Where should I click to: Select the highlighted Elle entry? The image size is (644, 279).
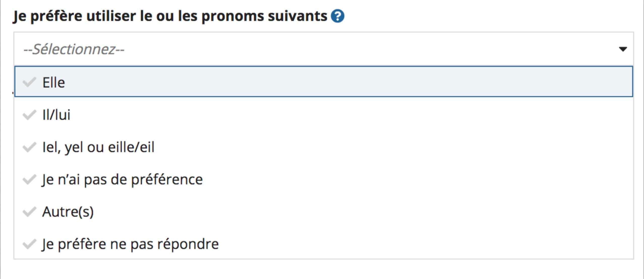tap(53, 82)
